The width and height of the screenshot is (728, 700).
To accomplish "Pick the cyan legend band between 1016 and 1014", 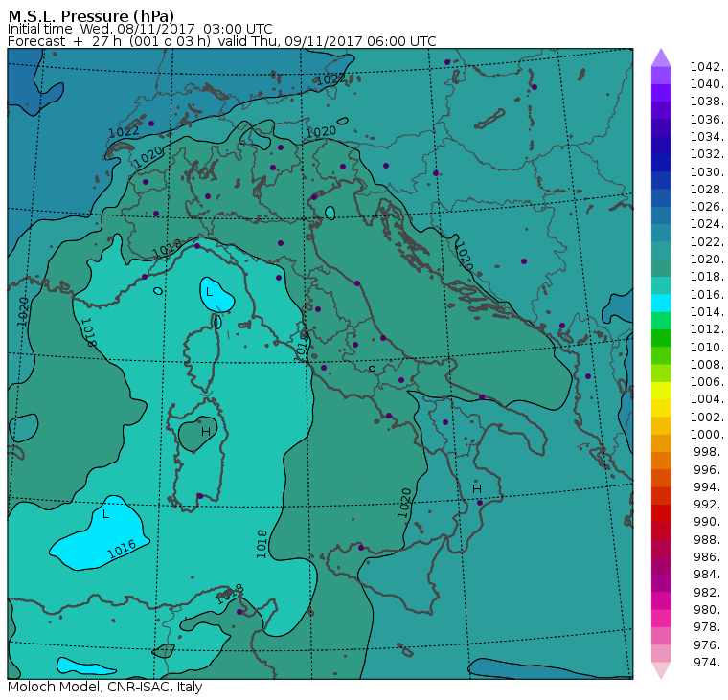I will 661,304.
